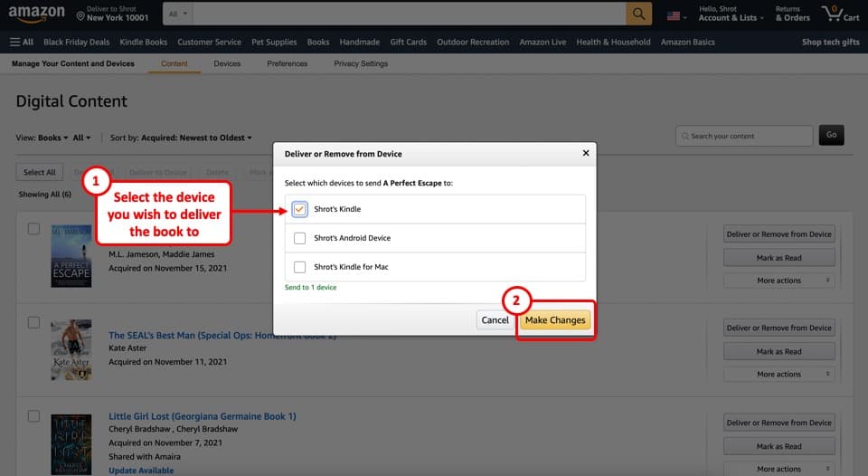Open Little Girl Lost title link
Screen dimensions: 868x476
coord(202,416)
